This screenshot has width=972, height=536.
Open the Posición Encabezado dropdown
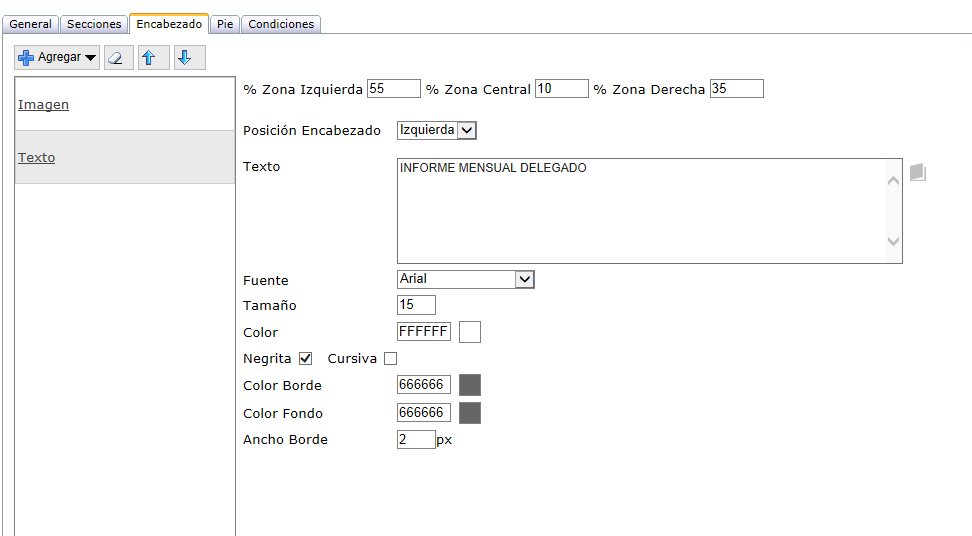436,130
